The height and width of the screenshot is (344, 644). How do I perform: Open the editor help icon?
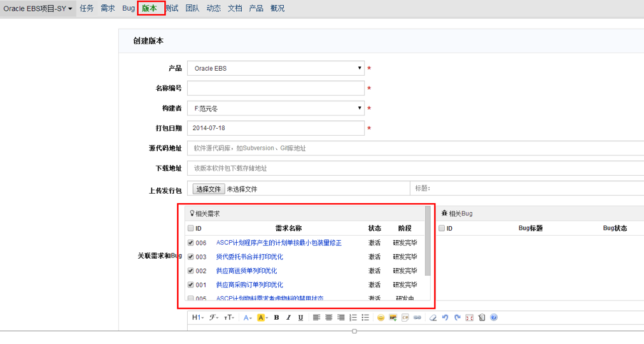(x=494, y=318)
